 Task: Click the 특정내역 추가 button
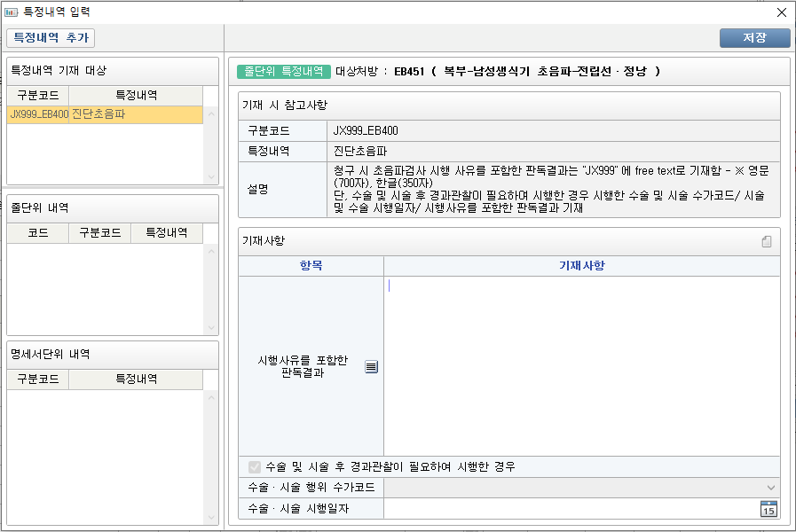click(51, 38)
